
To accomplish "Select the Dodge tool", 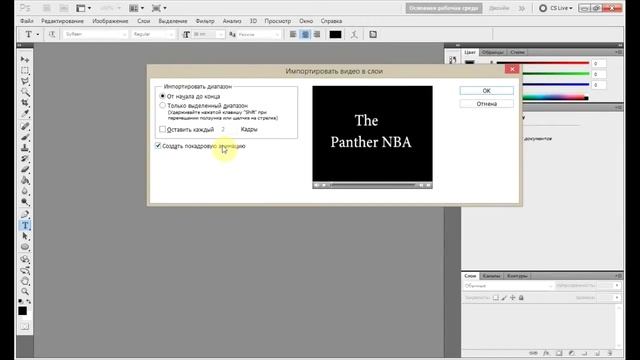I will [25, 202].
